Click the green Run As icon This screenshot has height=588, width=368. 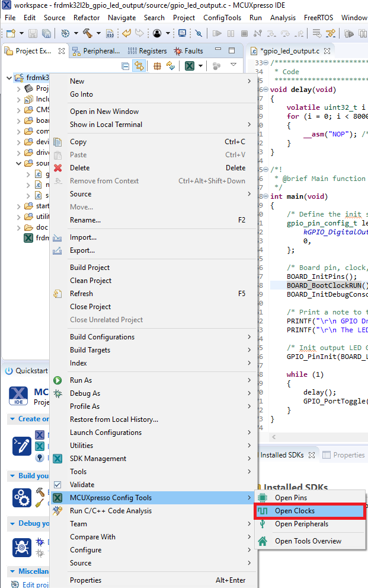[x=57, y=380]
